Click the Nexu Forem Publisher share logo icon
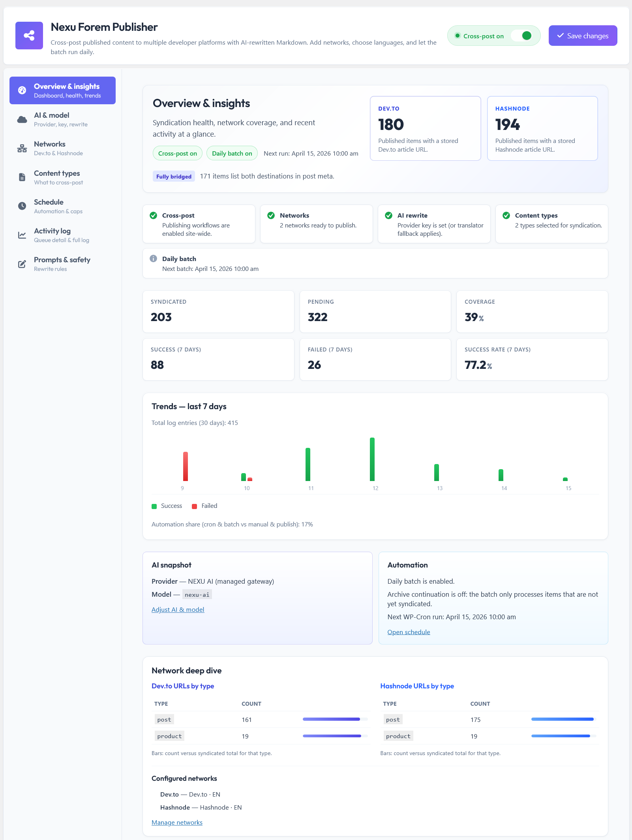Image resolution: width=632 pixels, height=840 pixels. 29,36
